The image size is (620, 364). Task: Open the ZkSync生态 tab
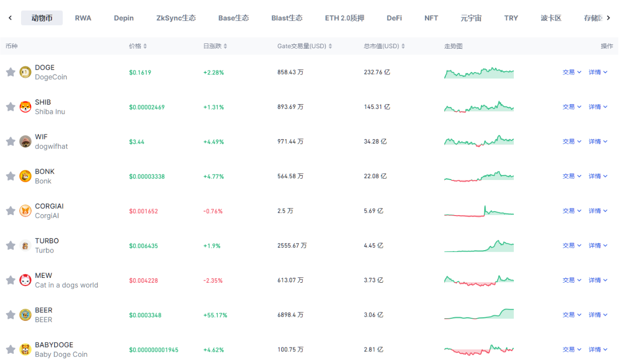(x=176, y=18)
